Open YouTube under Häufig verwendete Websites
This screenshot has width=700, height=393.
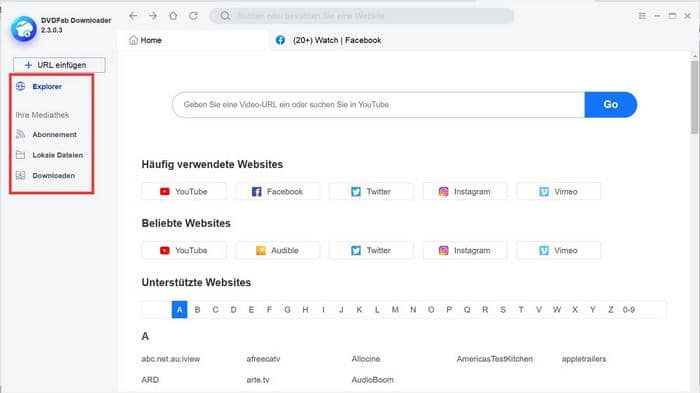pos(184,191)
